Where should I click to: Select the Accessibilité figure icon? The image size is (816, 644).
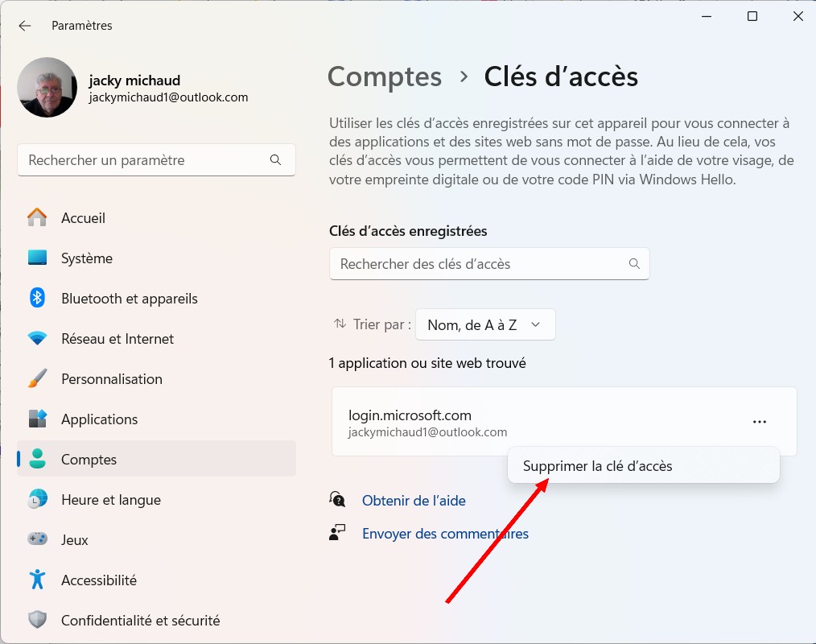37,580
